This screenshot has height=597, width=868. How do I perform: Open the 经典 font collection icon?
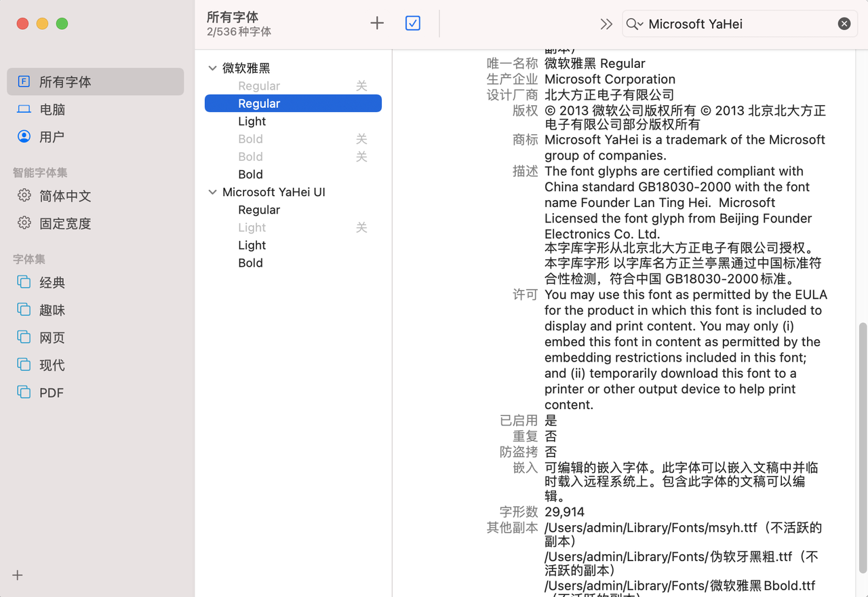[x=24, y=282]
